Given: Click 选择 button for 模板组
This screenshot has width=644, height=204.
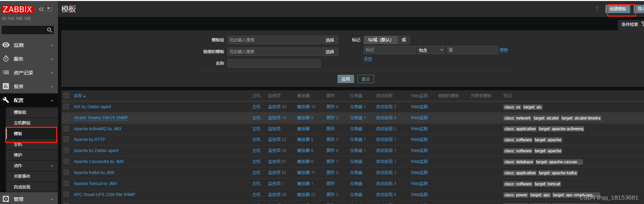Looking at the screenshot, I should click(x=330, y=40).
